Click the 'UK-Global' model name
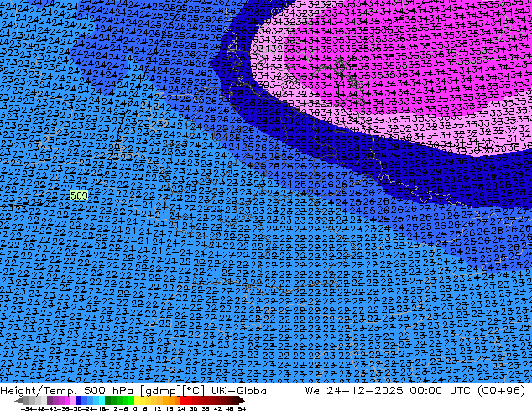 [x=241, y=391]
